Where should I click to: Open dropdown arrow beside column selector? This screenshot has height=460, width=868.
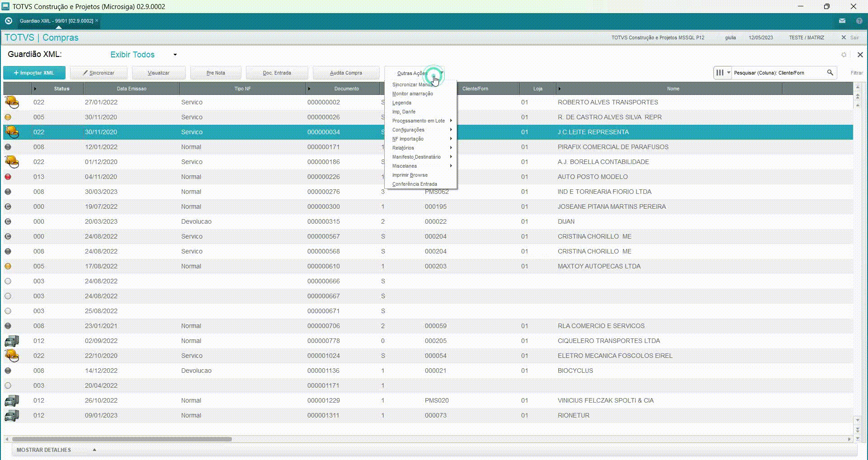(728, 72)
